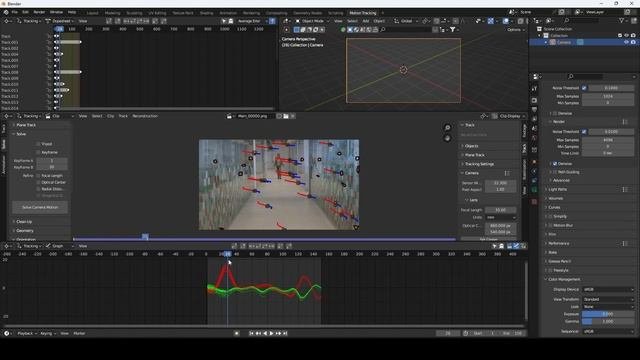Jump to the timeline start frame
This screenshot has height=360, width=640.
[251, 333]
